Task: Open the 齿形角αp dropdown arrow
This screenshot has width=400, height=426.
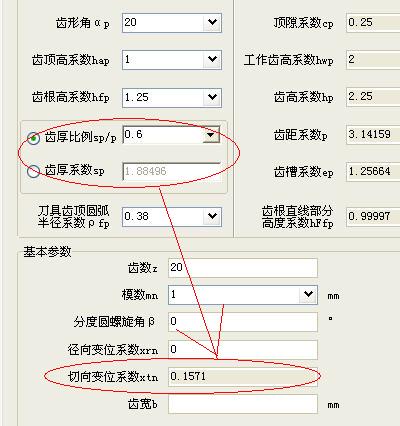Action: pos(212,23)
